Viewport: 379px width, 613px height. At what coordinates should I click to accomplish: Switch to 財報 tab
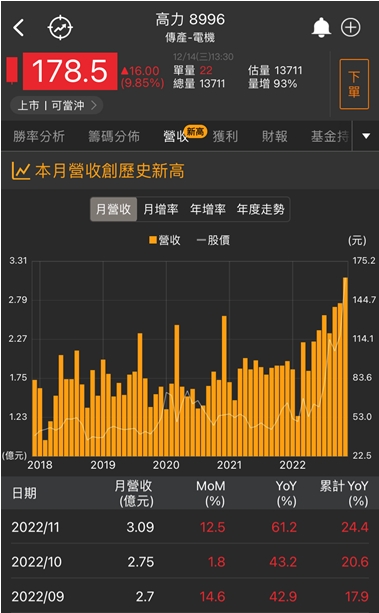275,136
